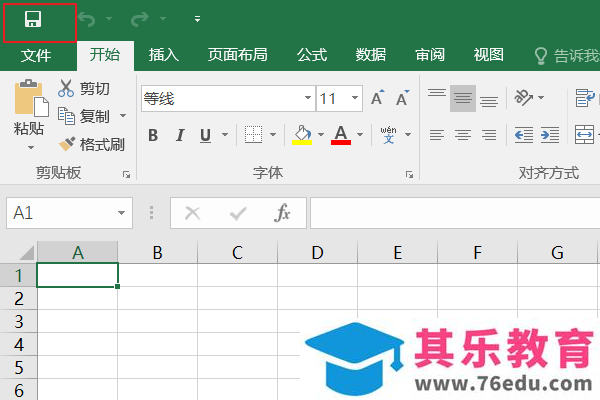
Task: Click the Center horizontally icon
Action: point(463,135)
